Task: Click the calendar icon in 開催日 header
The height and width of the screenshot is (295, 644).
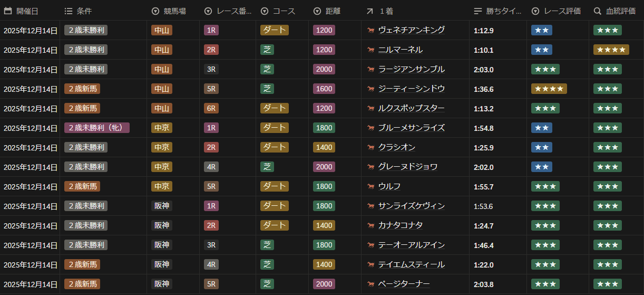Action: coord(8,11)
